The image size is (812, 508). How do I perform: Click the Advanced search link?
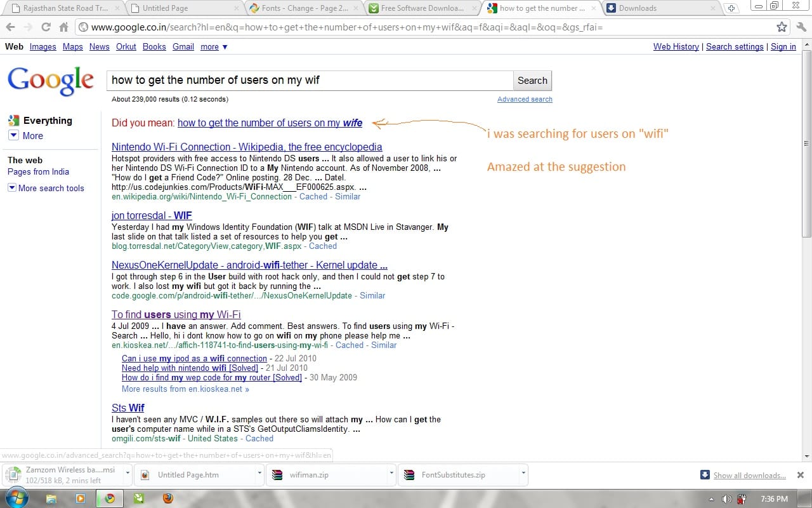tap(525, 99)
